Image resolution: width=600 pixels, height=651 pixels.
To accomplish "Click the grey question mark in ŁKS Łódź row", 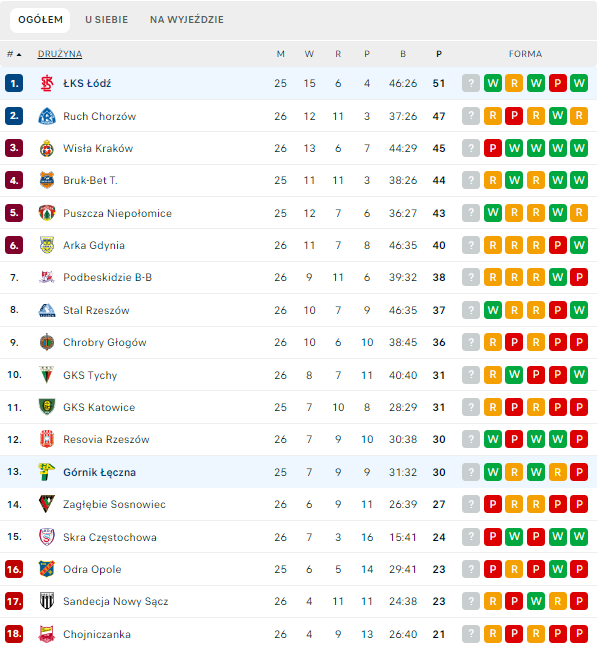I will coord(471,84).
